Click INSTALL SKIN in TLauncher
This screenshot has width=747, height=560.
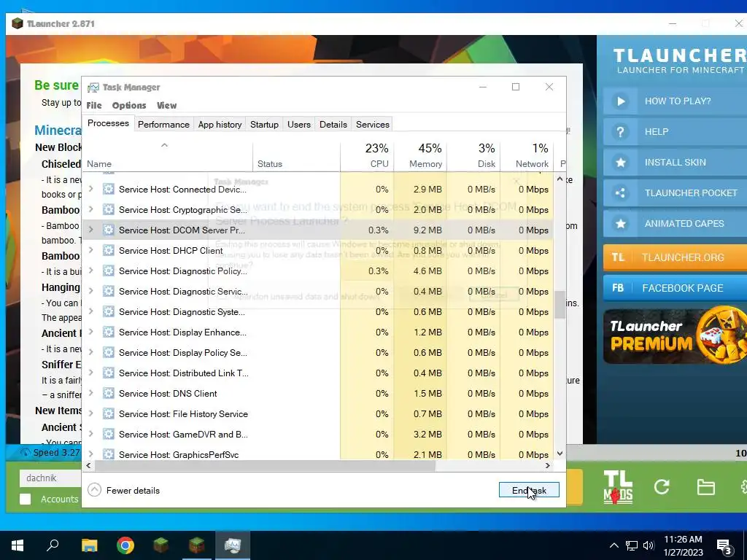pos(675,163)
